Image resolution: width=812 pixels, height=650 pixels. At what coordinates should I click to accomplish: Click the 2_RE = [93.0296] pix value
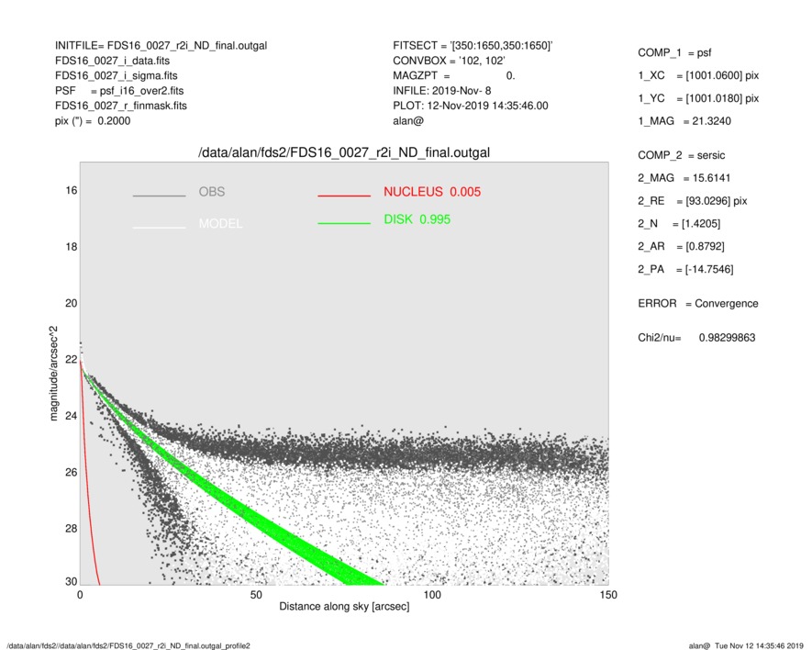pos(693,201)
